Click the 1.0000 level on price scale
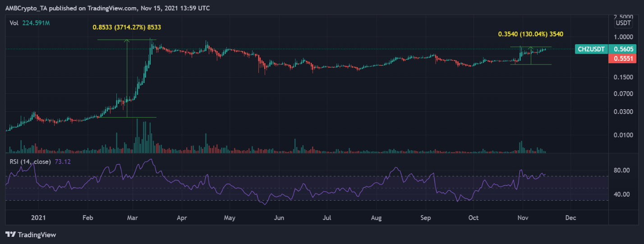The height and width of the screenshot is (244, 644). (622, 37)
